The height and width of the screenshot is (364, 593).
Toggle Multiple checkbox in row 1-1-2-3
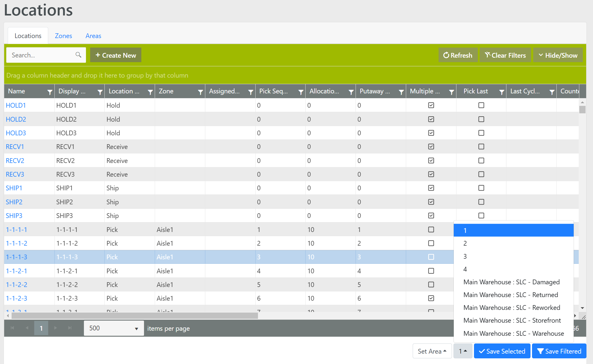tap(431, 298)
